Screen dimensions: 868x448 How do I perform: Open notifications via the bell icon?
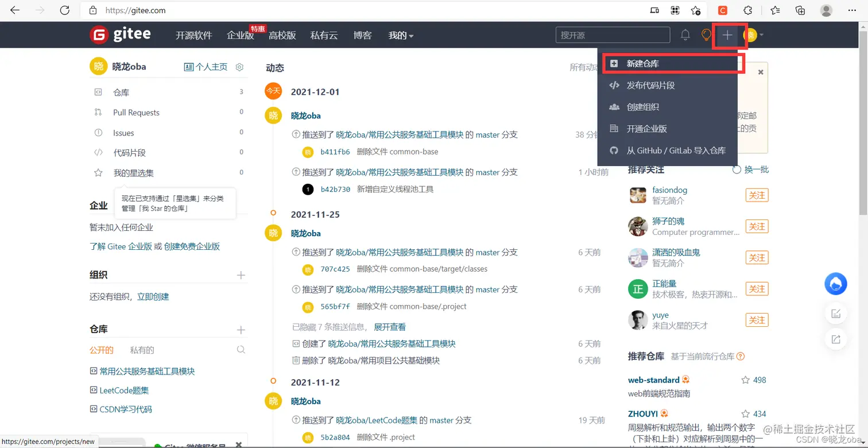(685, 35)
